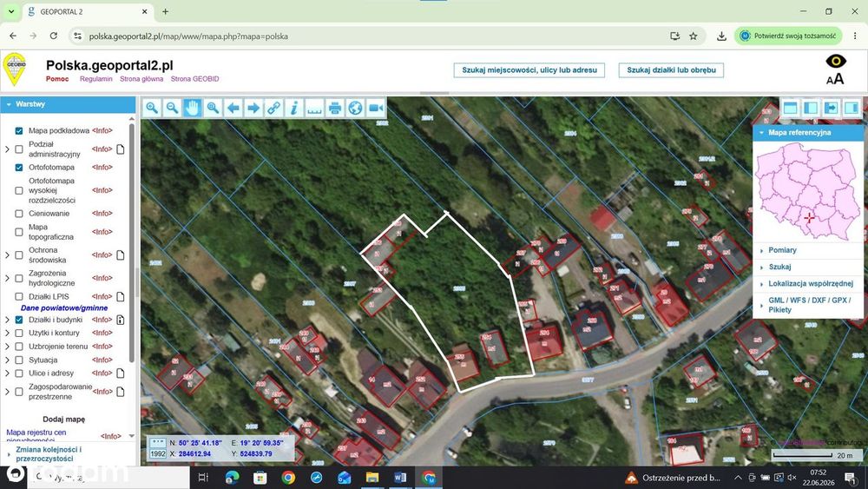Screen dimensions: 868x489
Task: Click the GEOBID logo
Action: pyautogui.click(x=15, y=69)
